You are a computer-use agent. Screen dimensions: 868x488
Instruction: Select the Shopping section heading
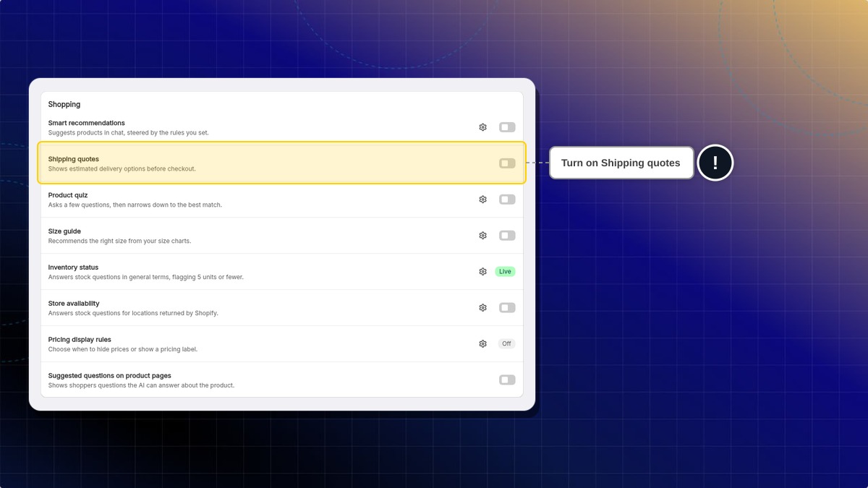click(x=64, y=105)
